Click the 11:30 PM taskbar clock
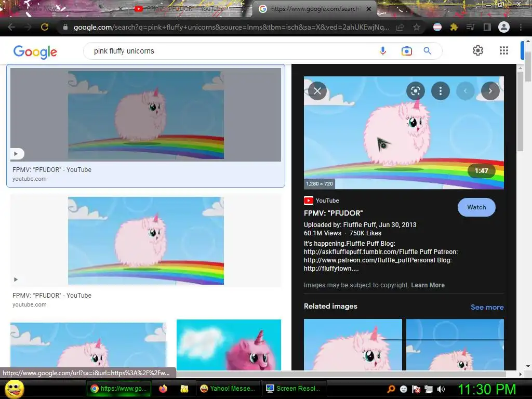This screenshot has height=399, width=532. pyautogui.click(x=487, y=389)
